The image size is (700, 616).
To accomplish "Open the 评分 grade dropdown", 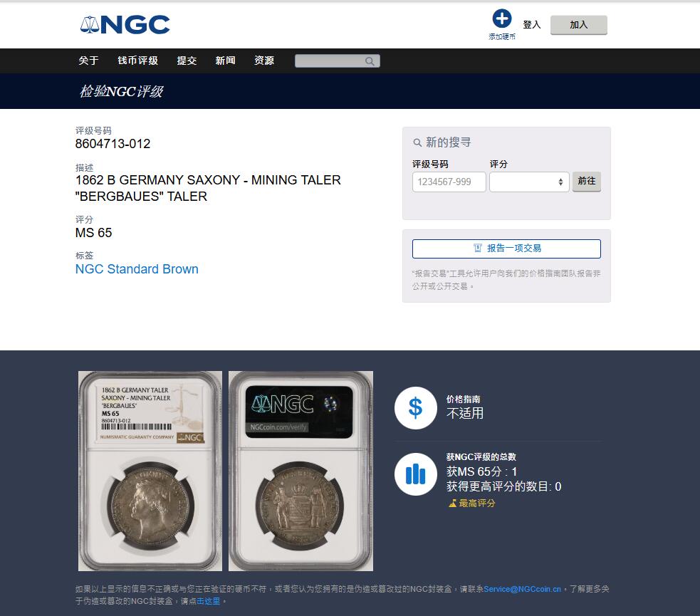I will pos(529,182).
